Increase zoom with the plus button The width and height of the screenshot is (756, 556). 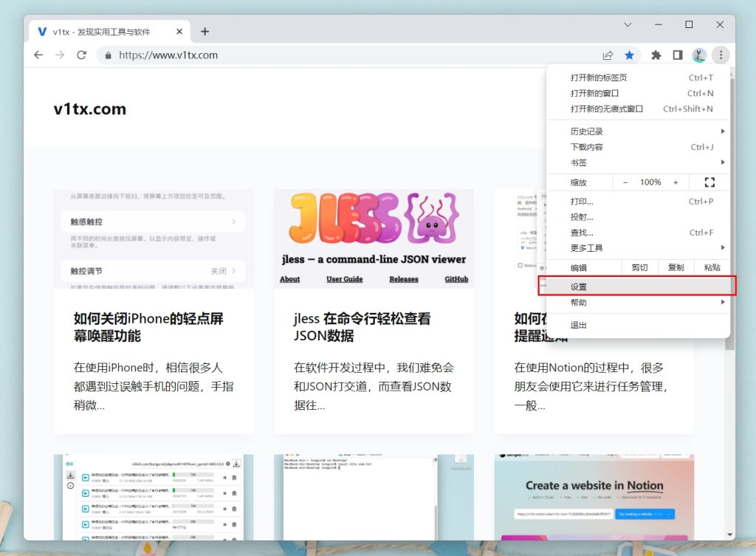click(x=676, y=182)
